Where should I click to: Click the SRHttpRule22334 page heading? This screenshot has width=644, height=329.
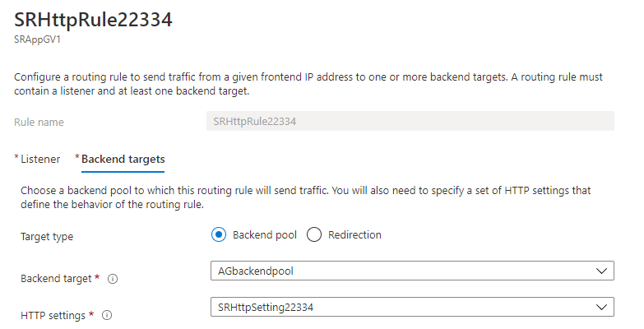pos(93,21)
